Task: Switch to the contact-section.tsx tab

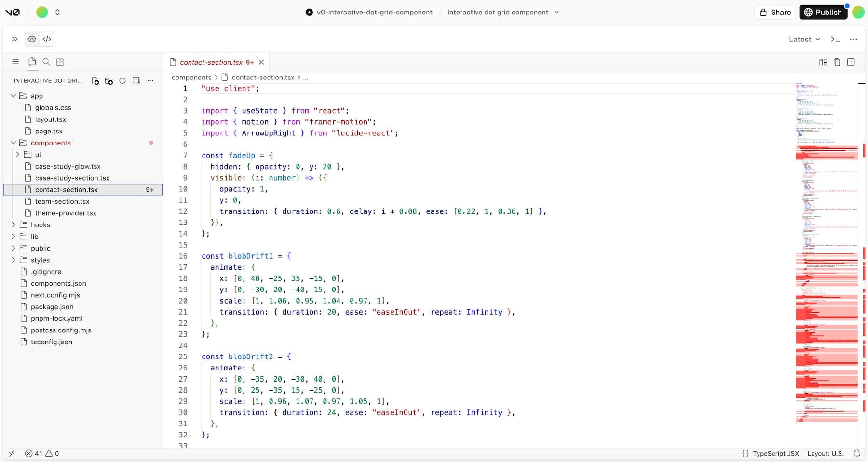Action: [x=211, y=62]
